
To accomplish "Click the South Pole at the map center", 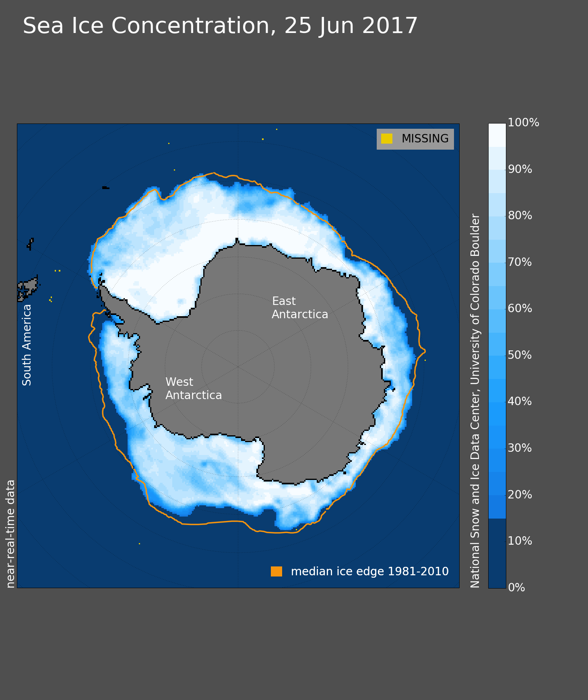I will (238, 367).
